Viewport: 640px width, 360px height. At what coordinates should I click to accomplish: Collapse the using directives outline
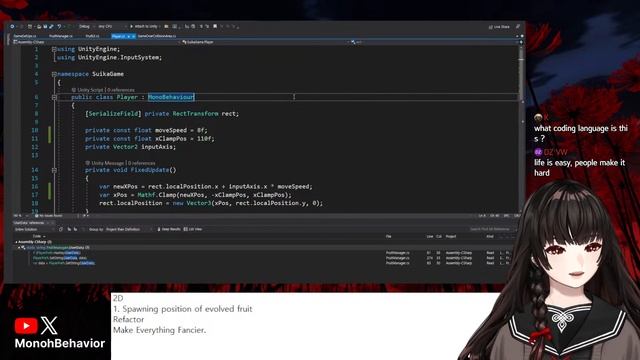(x=54, y=49)
